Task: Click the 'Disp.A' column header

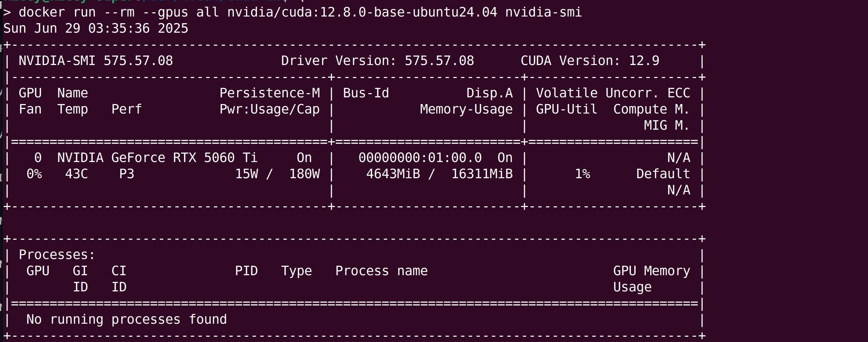Action: pos(490,93)
